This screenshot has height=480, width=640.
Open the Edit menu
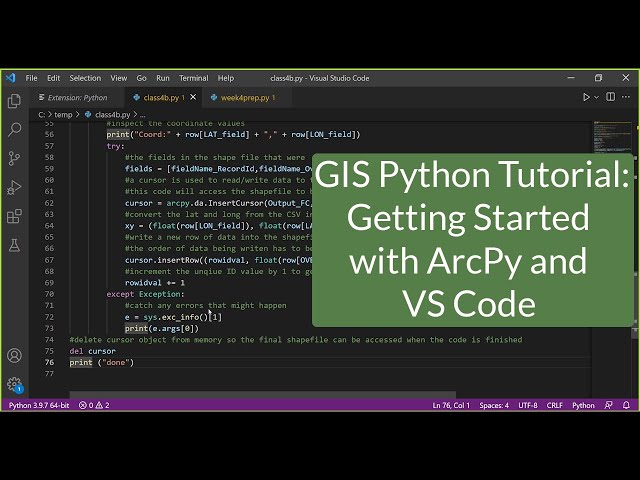click(x=53, y=78)
